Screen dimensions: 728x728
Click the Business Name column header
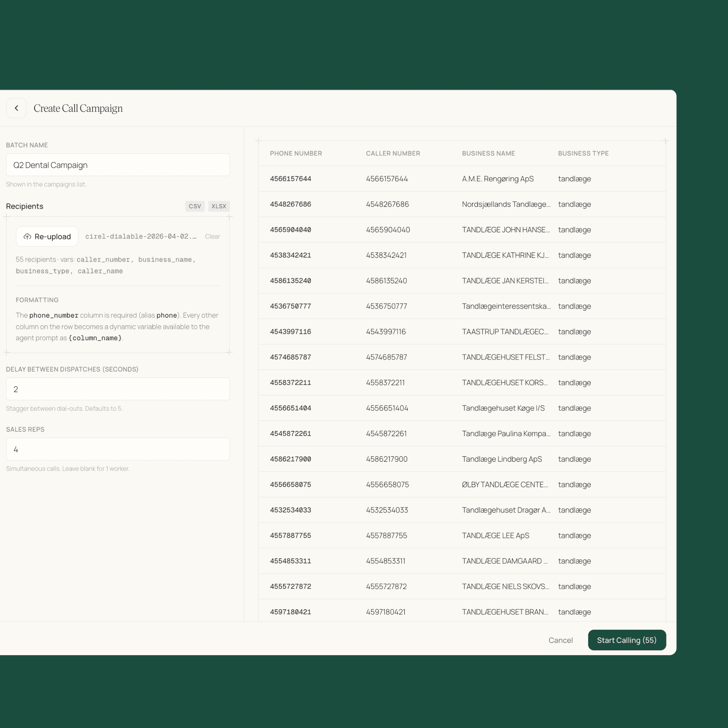(488, 153)
